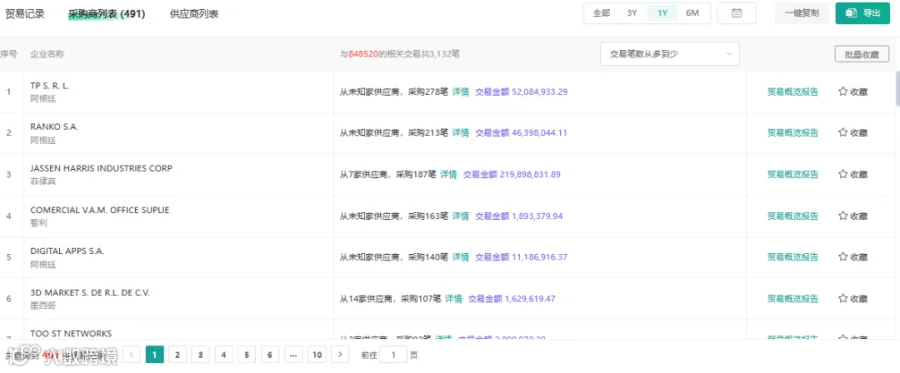This screenshot has width=900, height=373.
Task: Open the calendar date picker icon
Action: pos(737,13)
